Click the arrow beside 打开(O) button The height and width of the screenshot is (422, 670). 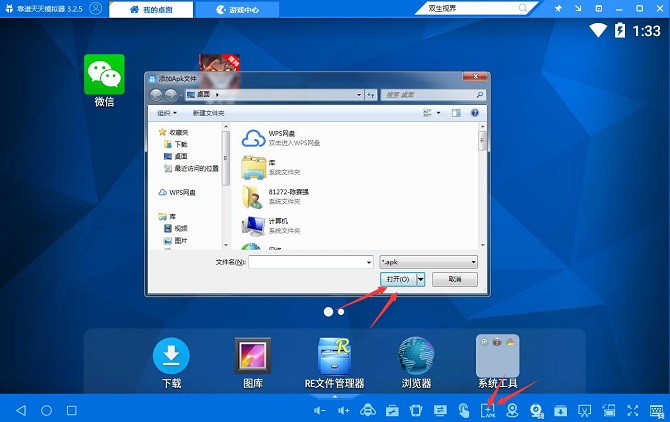(420, 279)
